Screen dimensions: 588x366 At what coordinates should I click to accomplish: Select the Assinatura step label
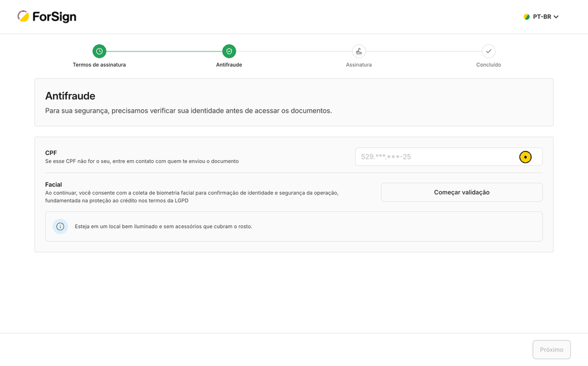coord(359,64)
